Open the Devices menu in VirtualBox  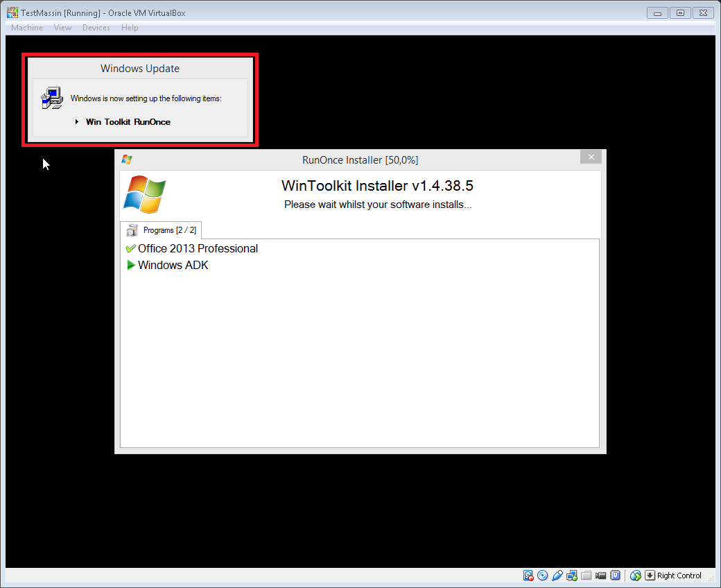(x=96, y=28)
